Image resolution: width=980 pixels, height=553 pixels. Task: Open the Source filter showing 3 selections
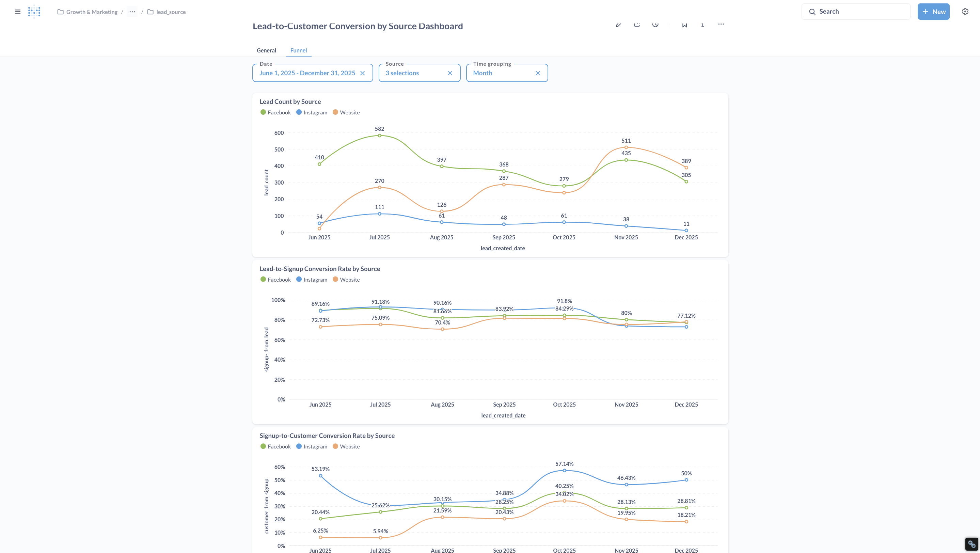(x=402, y=73)
